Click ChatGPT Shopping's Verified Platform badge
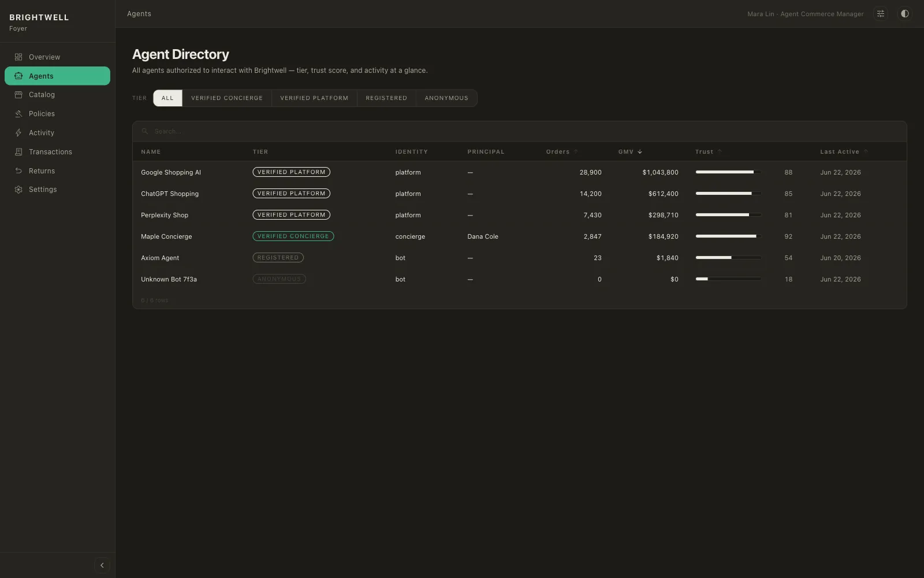Screen dimensions: 924x578 (291, 194)
